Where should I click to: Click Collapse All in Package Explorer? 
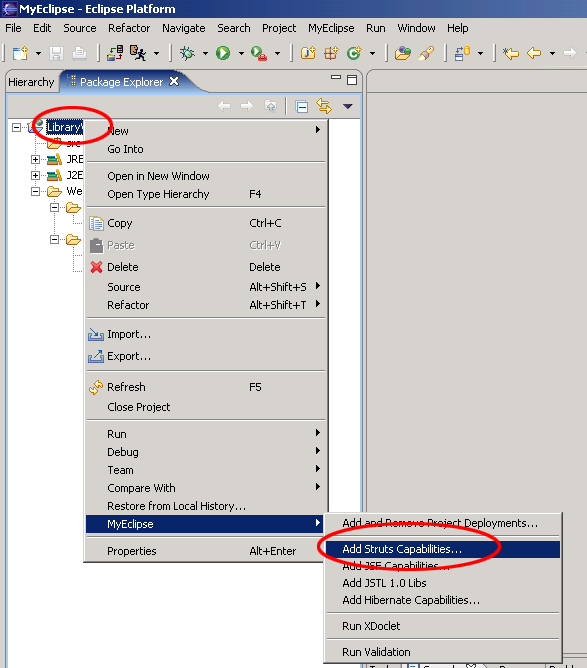point(302,106)
